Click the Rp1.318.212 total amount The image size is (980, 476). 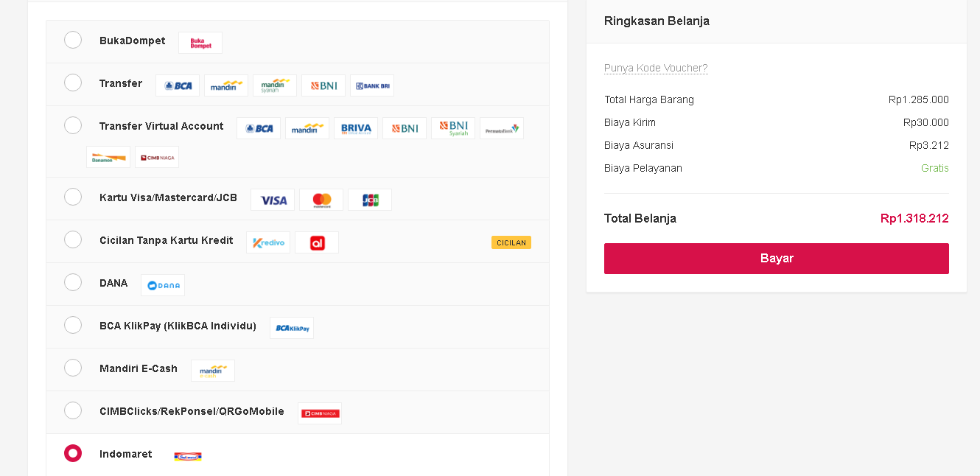914,218
